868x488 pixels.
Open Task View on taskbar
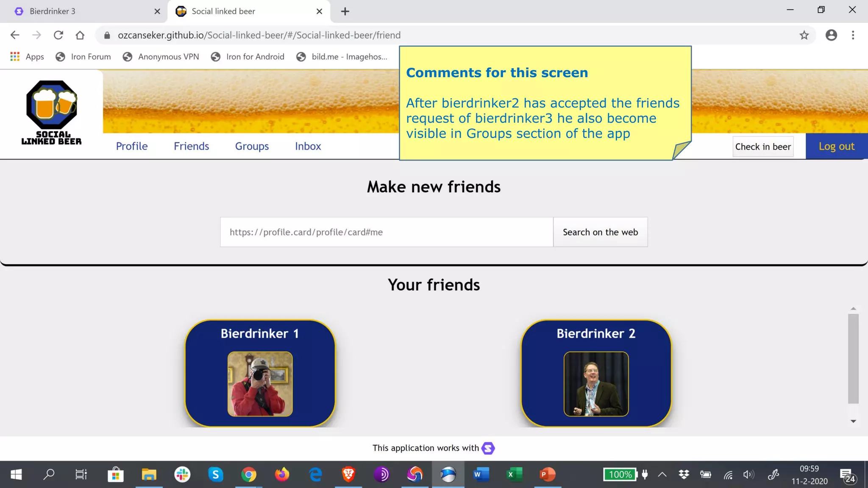coord(81,474)
